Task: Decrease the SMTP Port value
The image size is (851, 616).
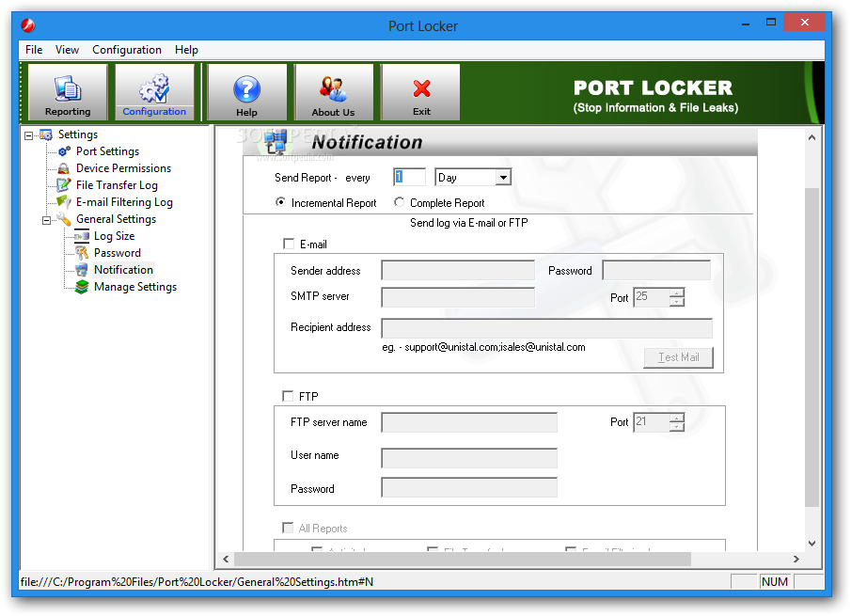Action: coord(676,302)
